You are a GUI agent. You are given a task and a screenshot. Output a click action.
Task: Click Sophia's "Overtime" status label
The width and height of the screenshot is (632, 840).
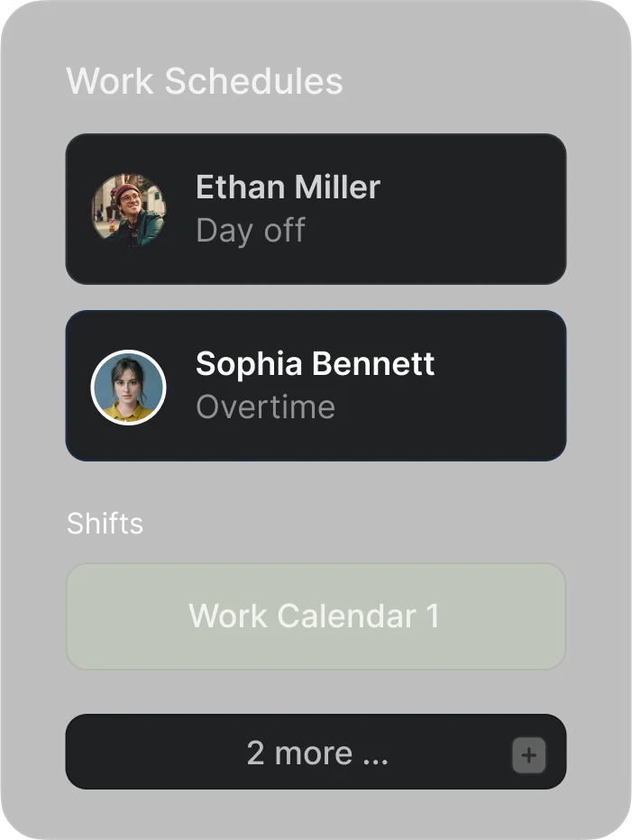265,407
